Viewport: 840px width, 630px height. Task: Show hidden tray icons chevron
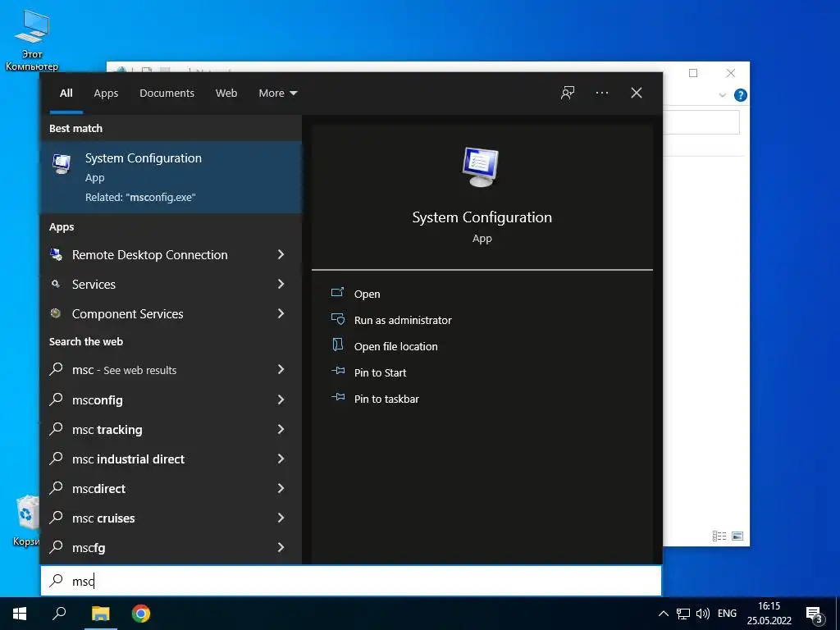click(663, 614)
